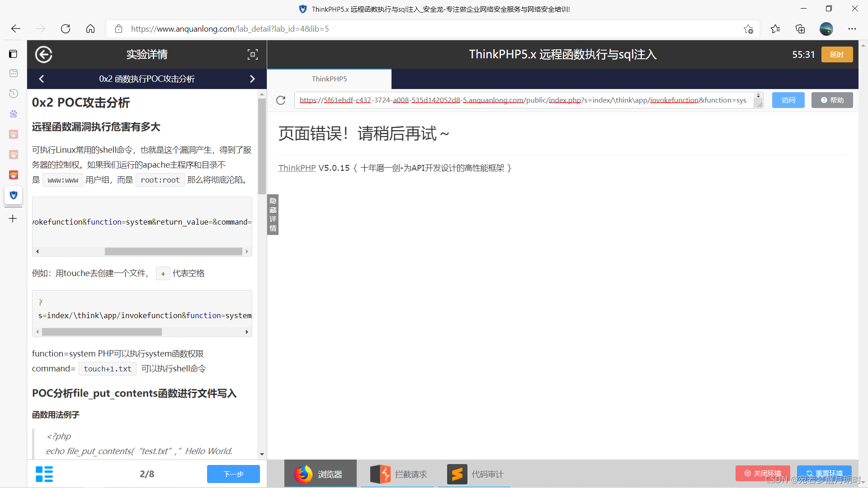Screen dimensions: 868x488
Task: Click the 函数用法例子 subheading
Action: click(56, 415)
